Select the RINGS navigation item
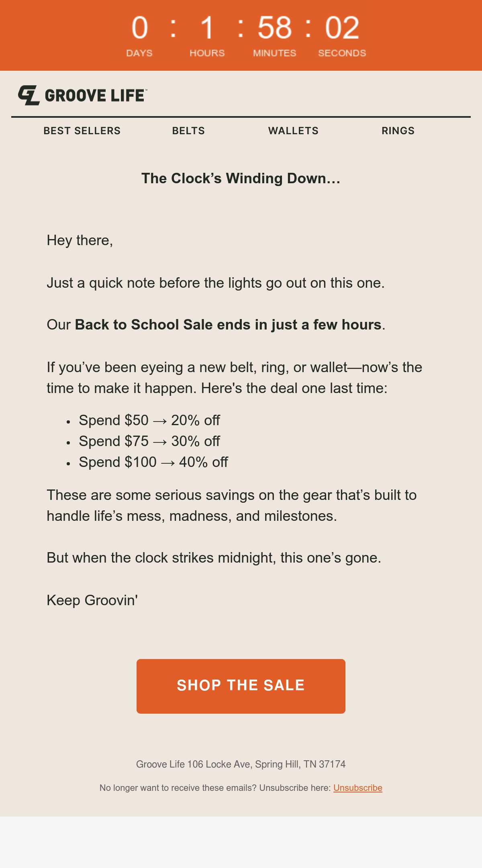482x868 pixels. (398, 131)
